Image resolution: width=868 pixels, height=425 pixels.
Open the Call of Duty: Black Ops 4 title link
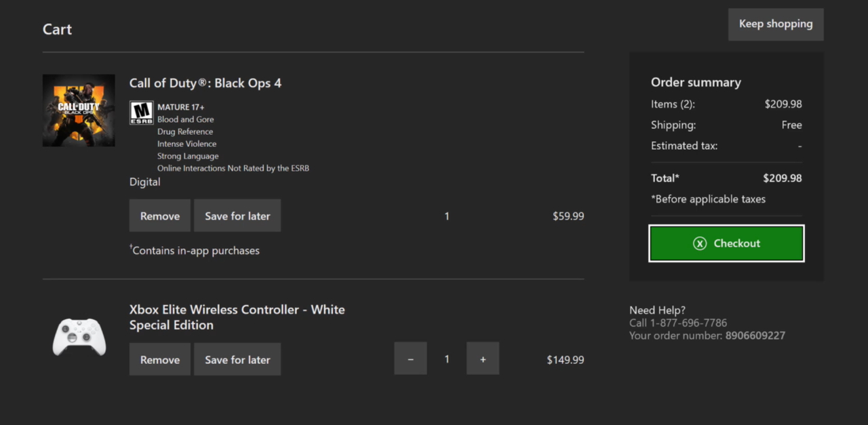coord(205,83)
